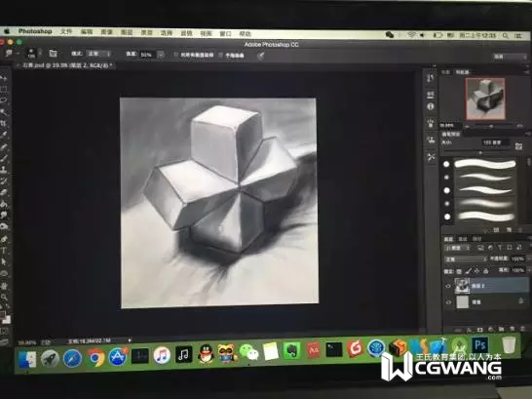Create a new layer in Layers panel
Screen dimensions: 532x399
[513, 329]
